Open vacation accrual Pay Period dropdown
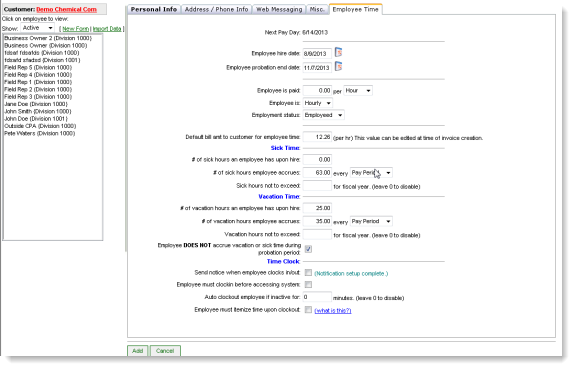Screen dimensions: 574x368 (x=371, y=221)
